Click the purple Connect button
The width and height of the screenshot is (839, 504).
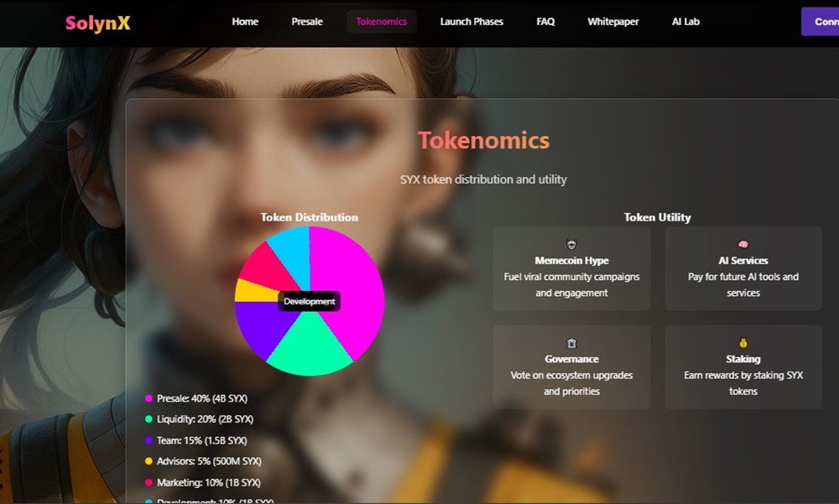[x=821, y=22]
